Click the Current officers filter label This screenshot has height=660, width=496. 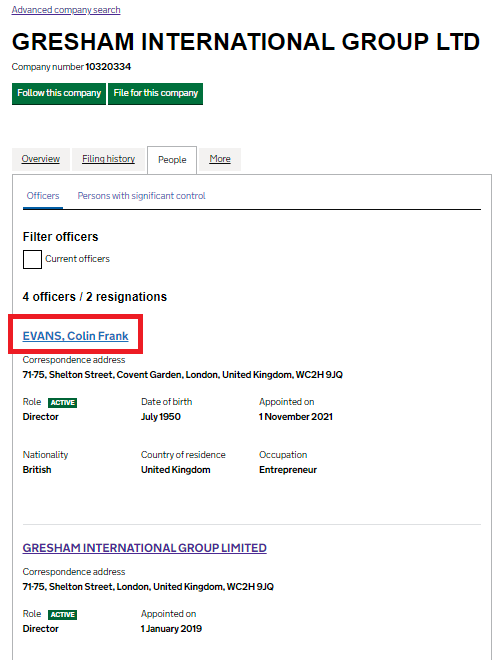point(77,259)
